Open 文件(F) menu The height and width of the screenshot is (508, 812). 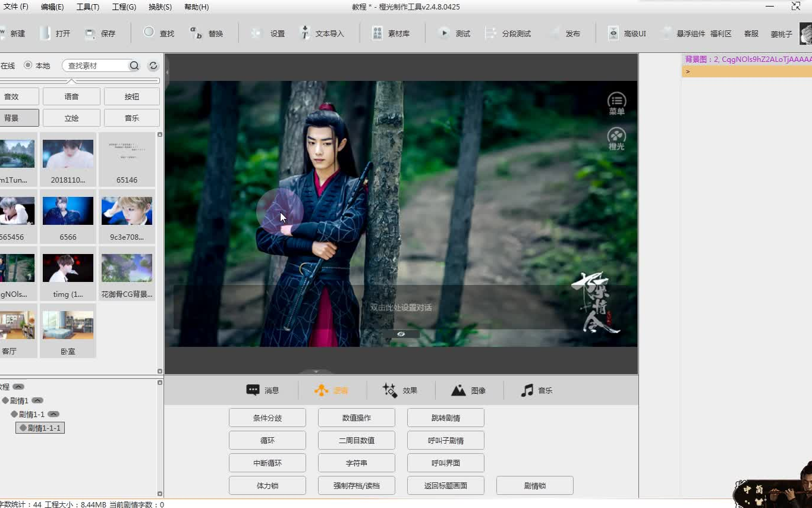click(15, 7)
